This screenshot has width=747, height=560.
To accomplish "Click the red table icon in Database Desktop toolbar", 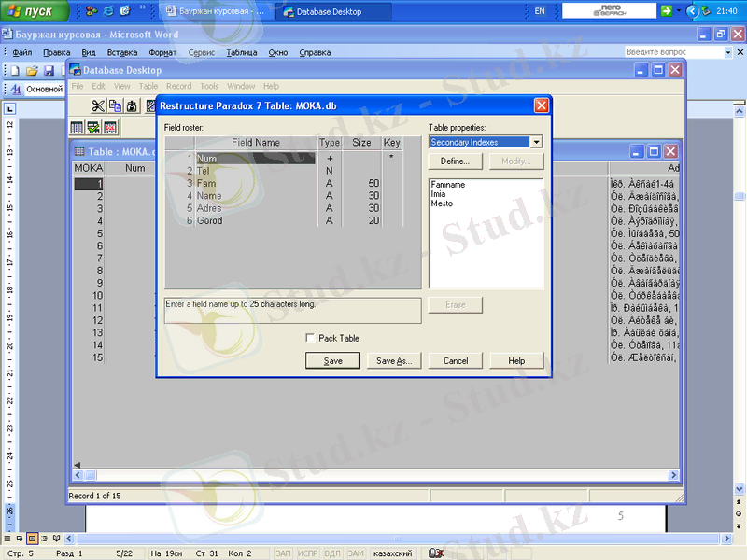I will (110, 128).
